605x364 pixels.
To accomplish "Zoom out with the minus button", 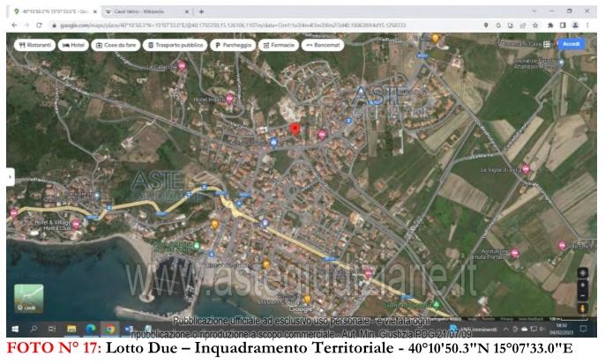I will point(583,295).
